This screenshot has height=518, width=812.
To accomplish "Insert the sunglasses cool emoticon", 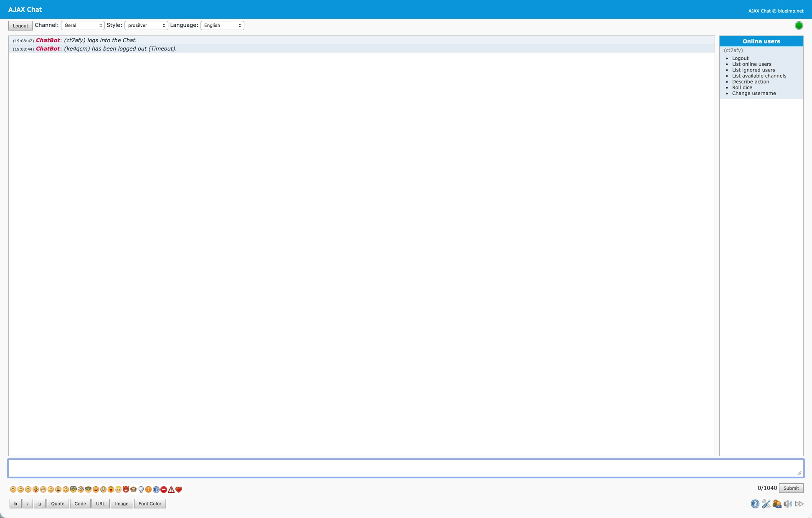I will click(88, 490).
